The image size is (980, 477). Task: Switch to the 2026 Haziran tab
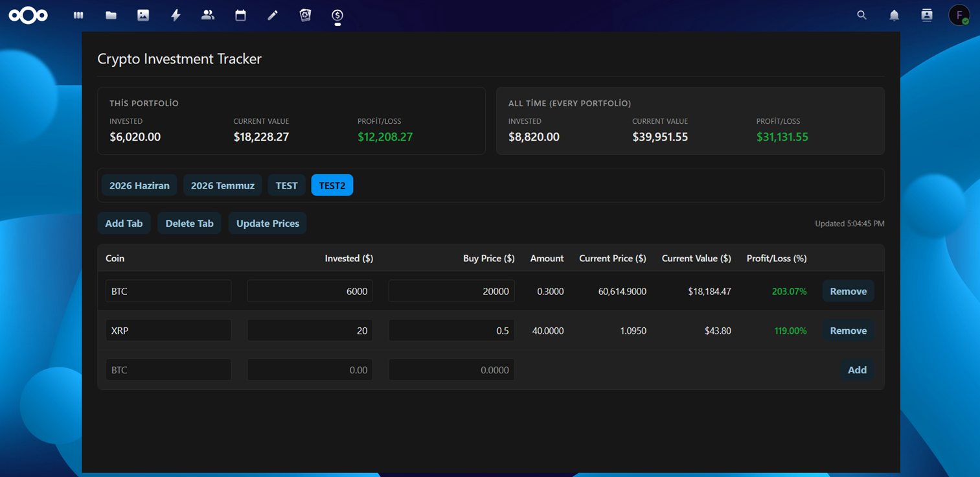[139, 185]
